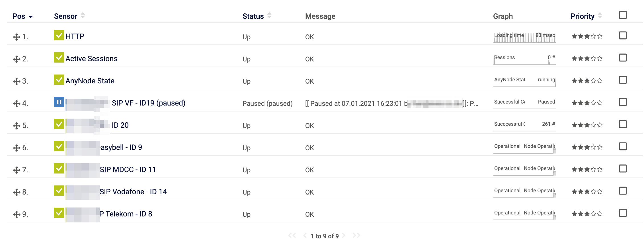Click the move handle of row 9
This screenshot has height=252, width=644.
(17, 214)
